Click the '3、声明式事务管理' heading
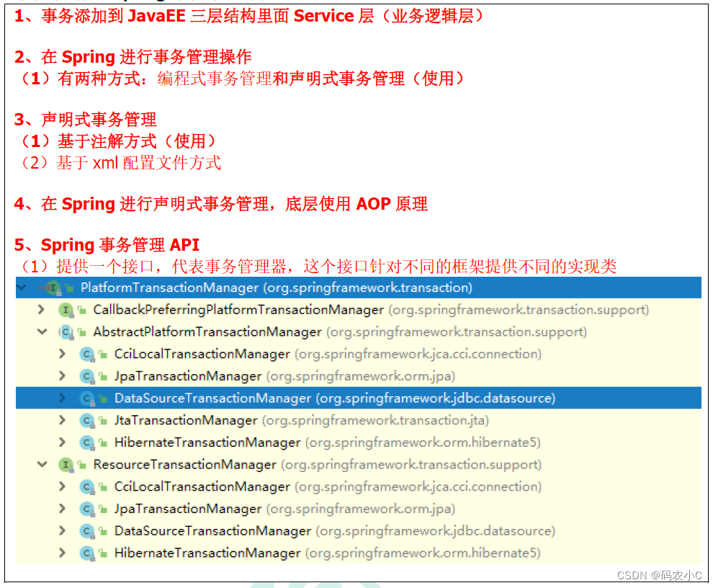The image size is (713, 588). tap(86, 120)
